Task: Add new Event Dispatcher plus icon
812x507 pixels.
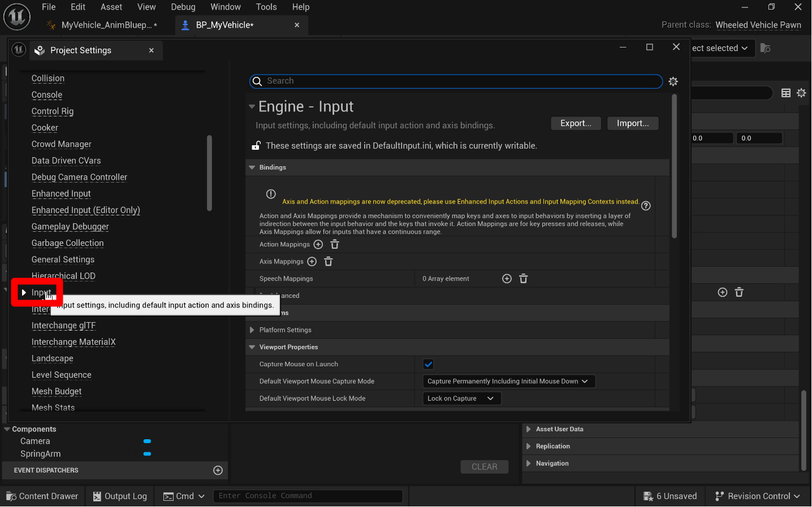Action: pos(218,470)
